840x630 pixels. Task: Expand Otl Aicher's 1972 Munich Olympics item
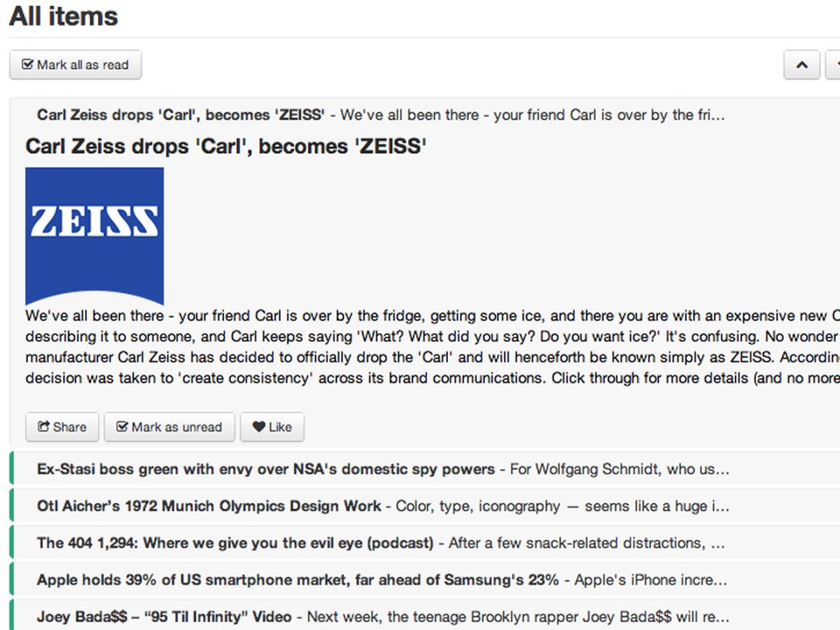(425, 506)
